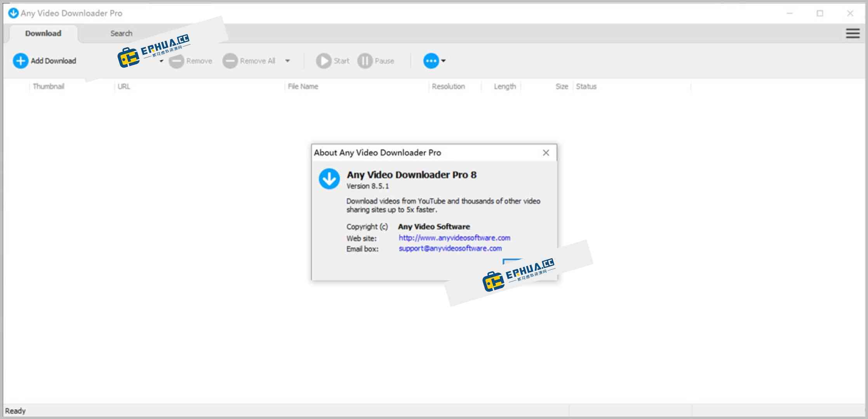Screen dimensions: 868x419
Task: Click the blue arrow icon in About dialog
Action: click(x=329, y=179)
